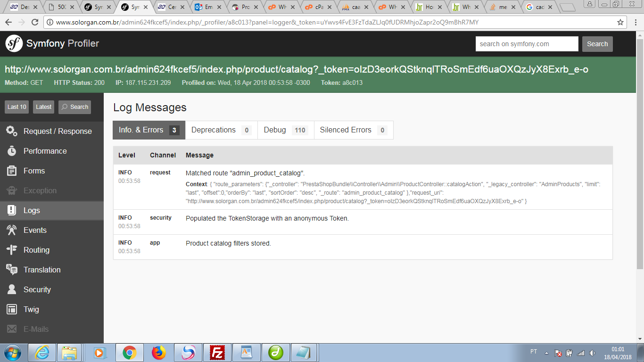Open Windows Media Player from the taskbar
The height and width of the screenshot is (362, 644).
[99, 353]
